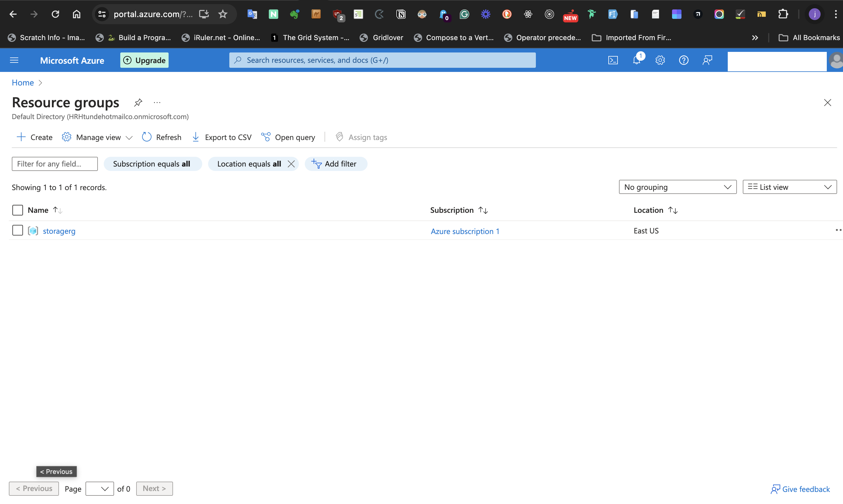
Task: Select all rows via Name header checkbox
Action: pyautogui.click(x=17, y=210)
